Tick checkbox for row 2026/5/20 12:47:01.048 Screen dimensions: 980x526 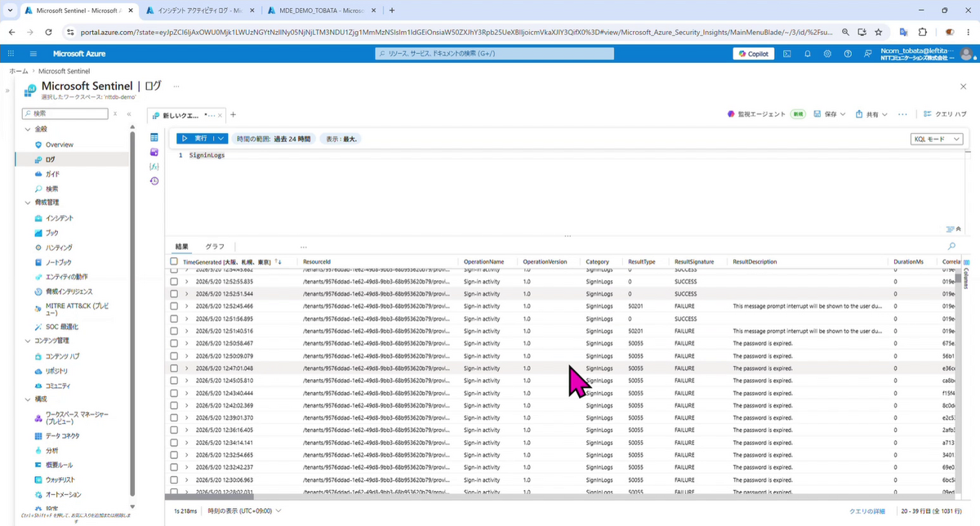pos(174,368)
